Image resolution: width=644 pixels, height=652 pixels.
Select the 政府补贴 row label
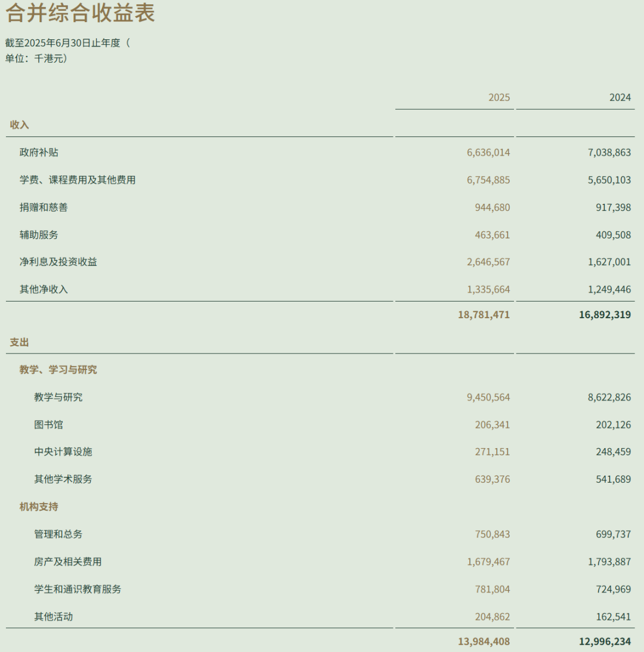coord(38,152)
